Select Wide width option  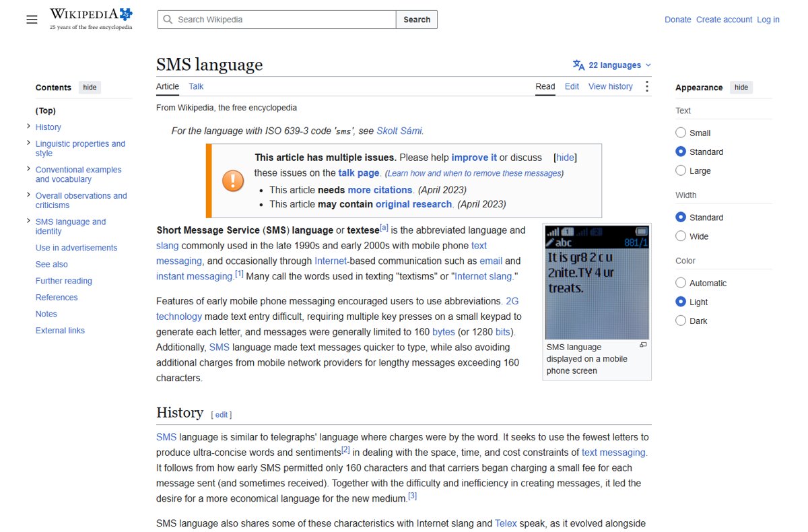[681, 236]
